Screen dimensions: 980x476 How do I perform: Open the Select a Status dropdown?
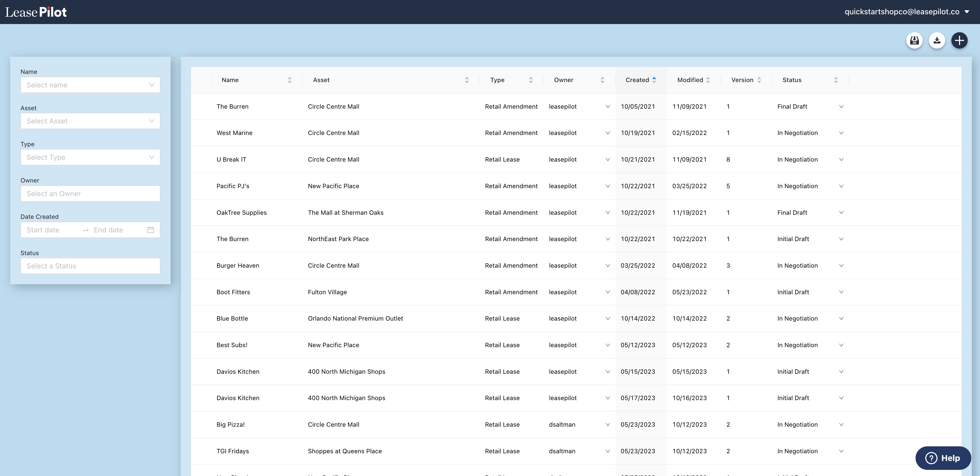[x=90, y=266]
